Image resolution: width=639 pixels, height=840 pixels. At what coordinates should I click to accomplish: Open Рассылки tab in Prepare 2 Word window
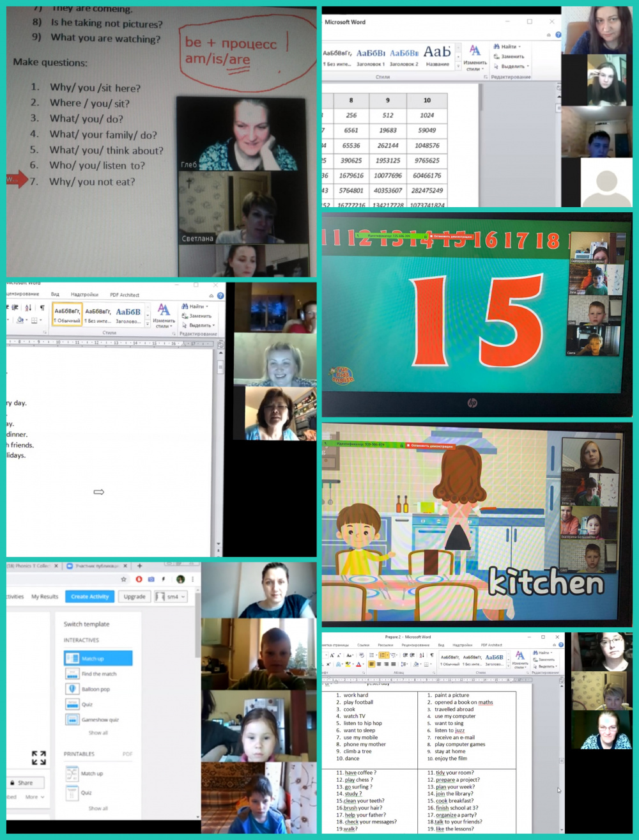(385, 645)
